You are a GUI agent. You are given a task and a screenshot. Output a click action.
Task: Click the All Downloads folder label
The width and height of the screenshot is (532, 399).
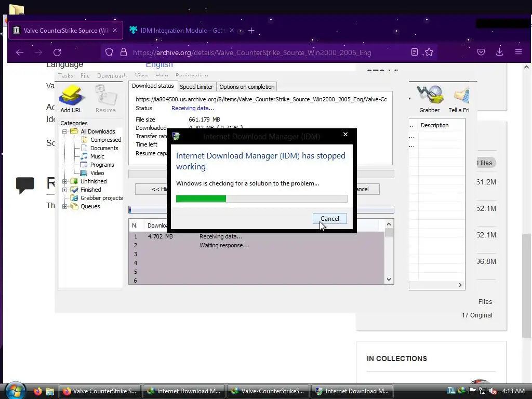coord(98,131)
